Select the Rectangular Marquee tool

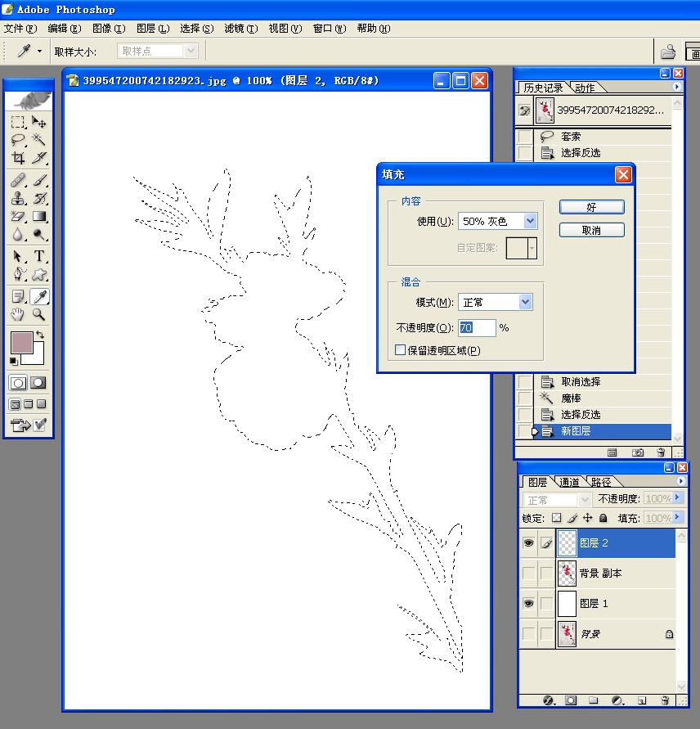[18, 122]
